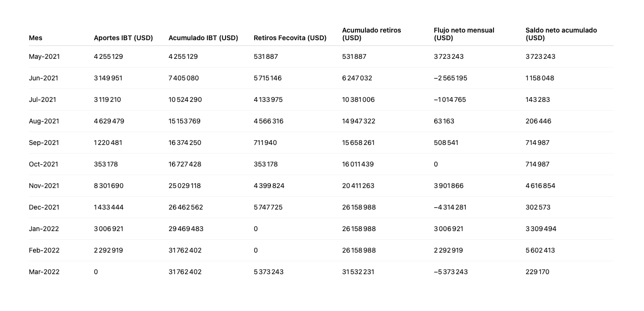Select the negative net flow value −5 373 243
The width and height of the screenshot is (644, 311).
point(451,272)
